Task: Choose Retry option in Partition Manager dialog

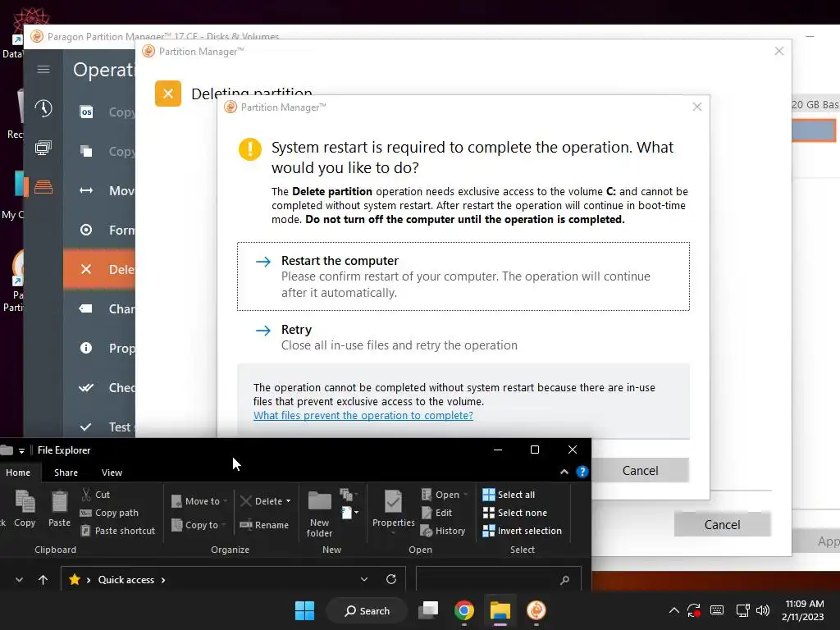Action: [463, 337]
